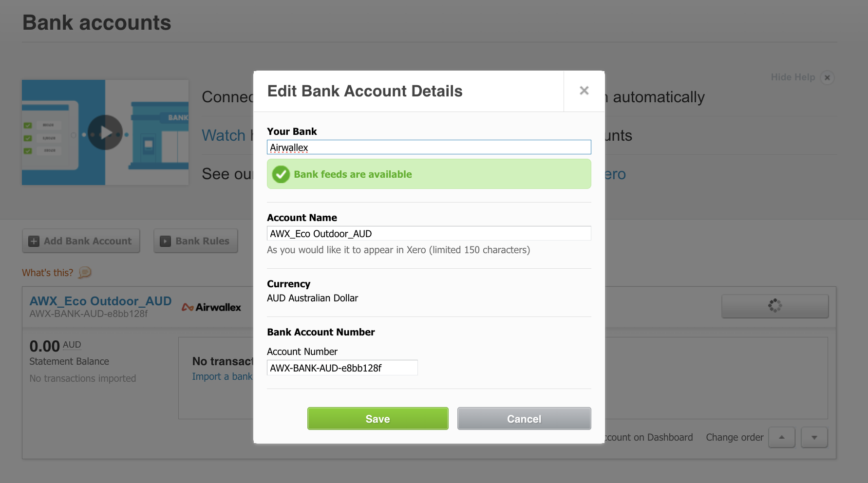The height and width of the screenshot is (483, 868).
Task: Open Bank Rules
Action: (x=196, y=241)
